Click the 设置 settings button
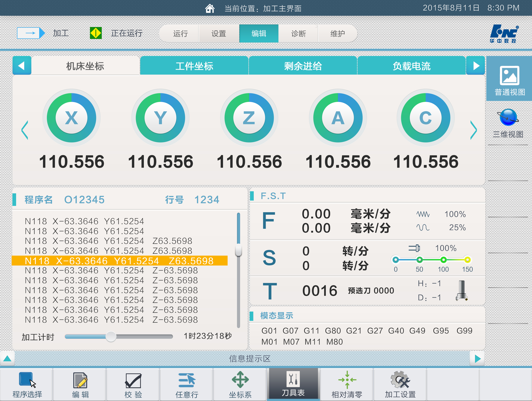The image size is (532, 401). click(219, 33)
